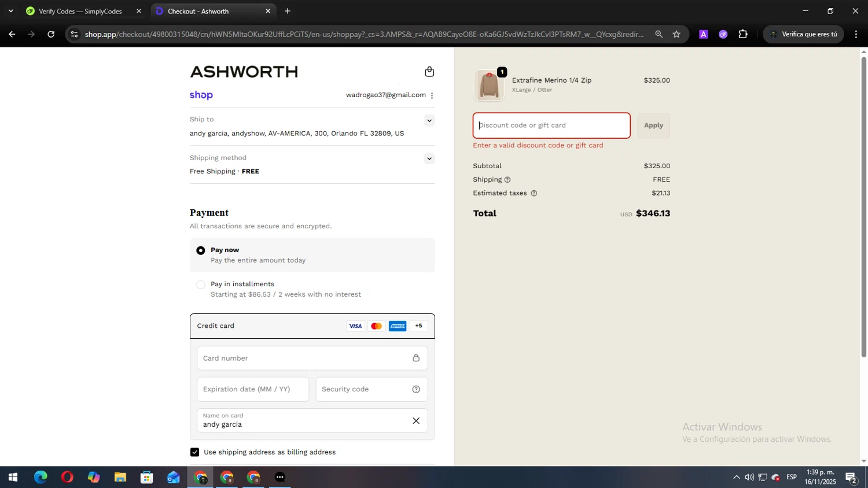Launch Microsoft Edge from the taskbar
This screenshot has width=868, height=488.
tap(41, 478)
